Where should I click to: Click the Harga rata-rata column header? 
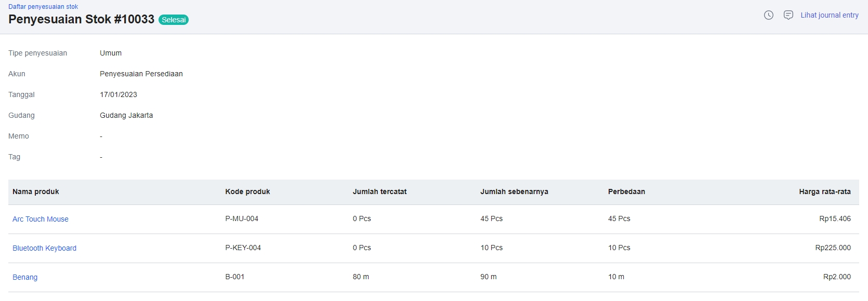click(824, 191)
